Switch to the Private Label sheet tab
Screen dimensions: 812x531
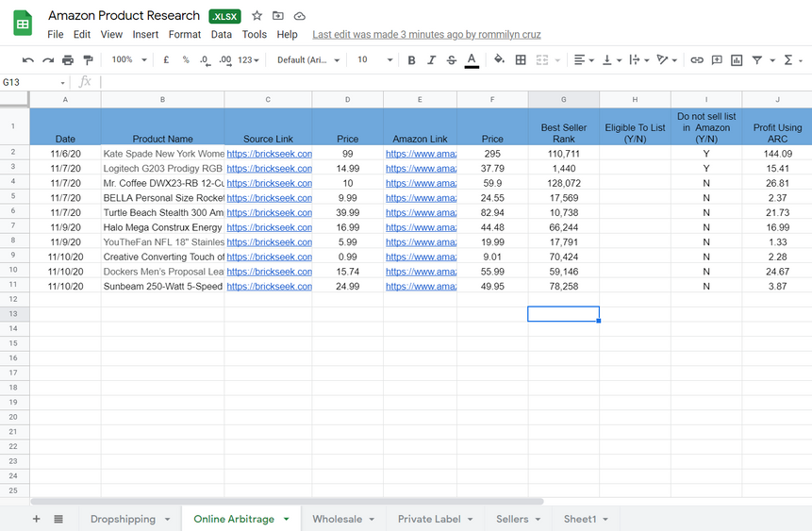click(x=429, y=519)
